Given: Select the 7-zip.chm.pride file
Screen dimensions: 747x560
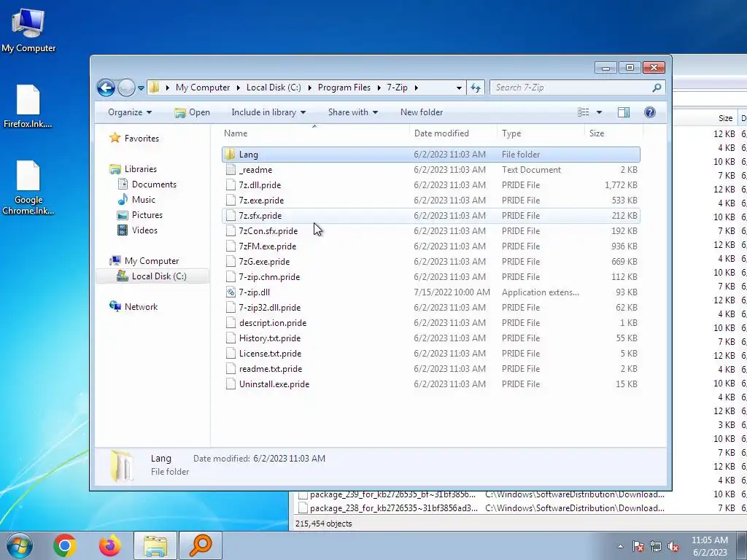Looking at the screenshot, I should (x=430, y=276).
